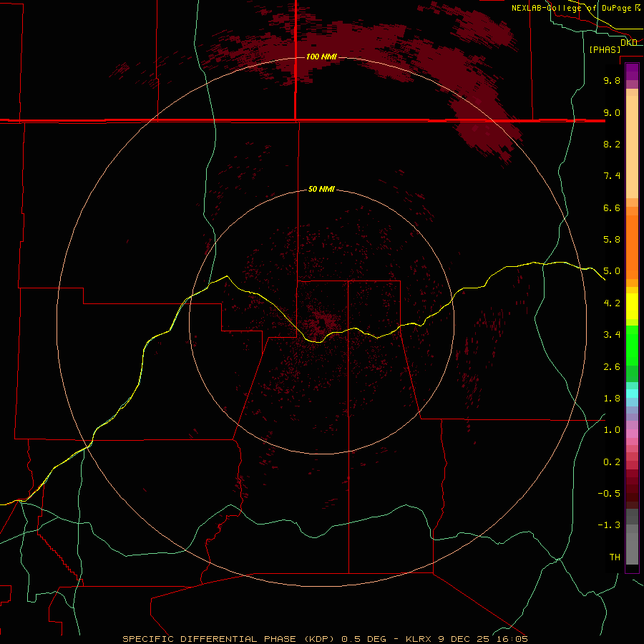
Task: Select the yellow color bar segment
Action: click(x=632, y=306)
